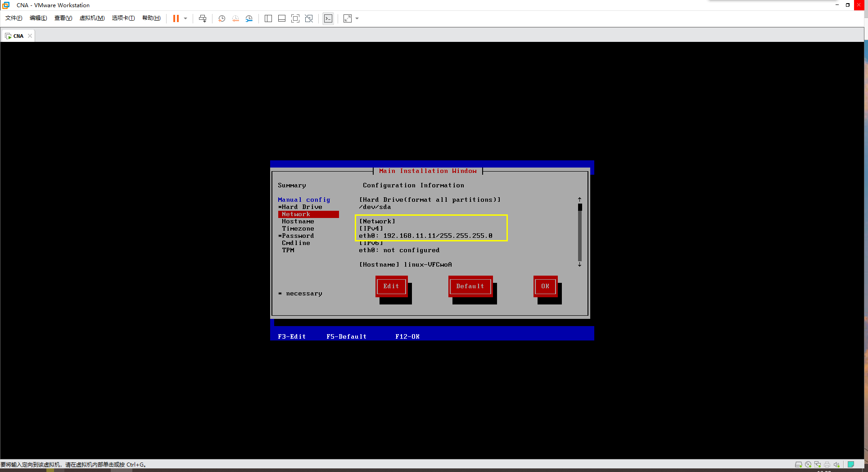Click the Manual config heading

(x=304, y=200)
